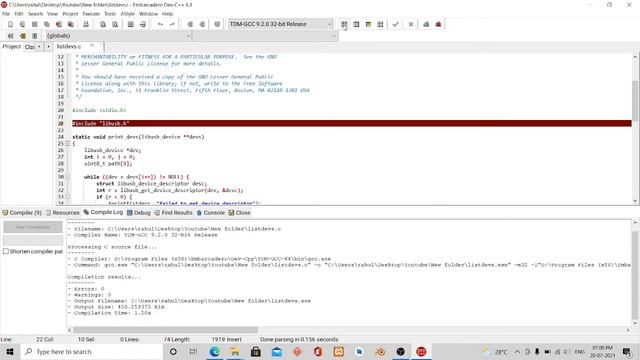
Task: Open the Tools menu
Action: tap(110, 14)
